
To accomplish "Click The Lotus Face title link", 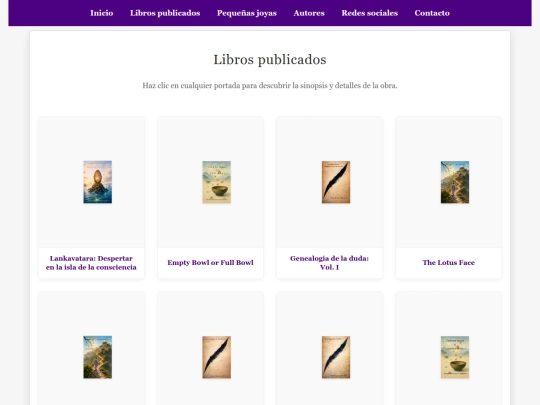I will [x=448, y=262].
